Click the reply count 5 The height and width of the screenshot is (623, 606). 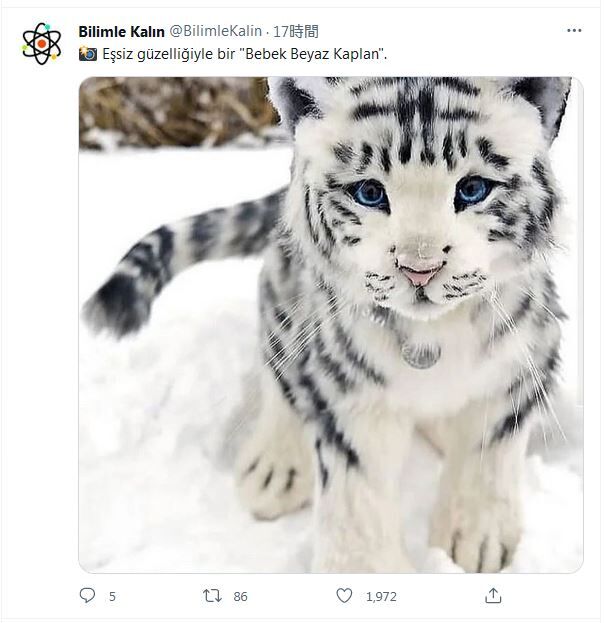point(112,596)
